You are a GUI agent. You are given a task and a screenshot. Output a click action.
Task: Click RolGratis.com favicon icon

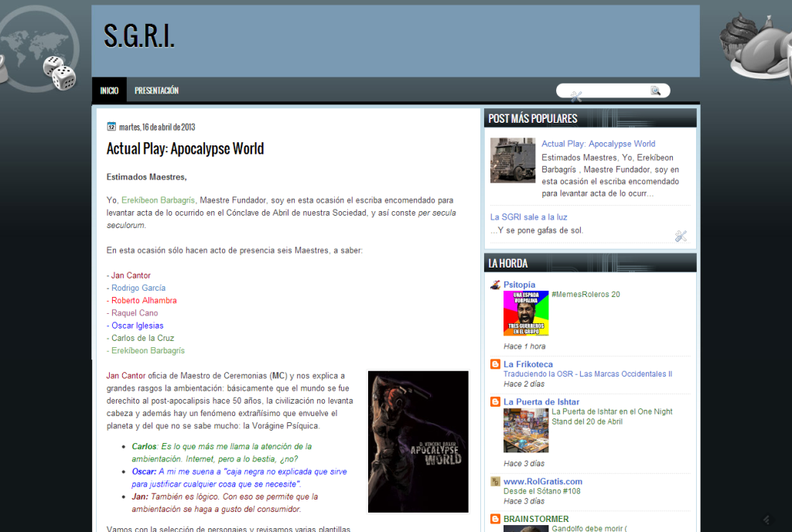(496, 482)
